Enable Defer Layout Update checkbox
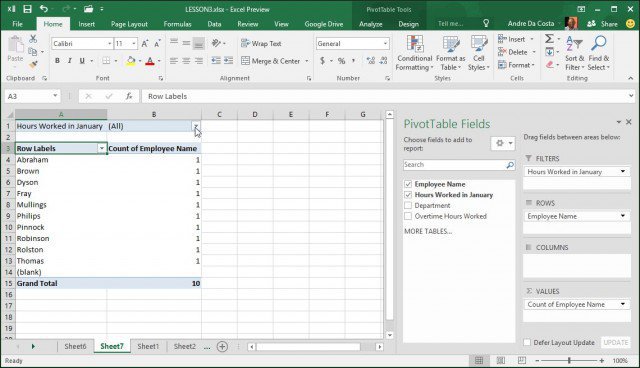This screenshot has width=640, height=368. pyautogui.click(x=527, y=342)
